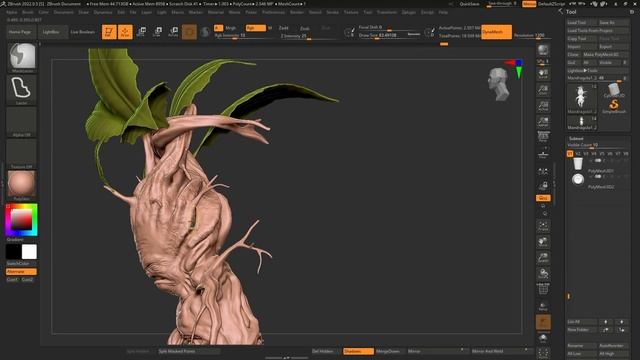Viewport: 640px width, 360px height.
Task: Toggle Live Boolean
Action: [x=82, y=32]
